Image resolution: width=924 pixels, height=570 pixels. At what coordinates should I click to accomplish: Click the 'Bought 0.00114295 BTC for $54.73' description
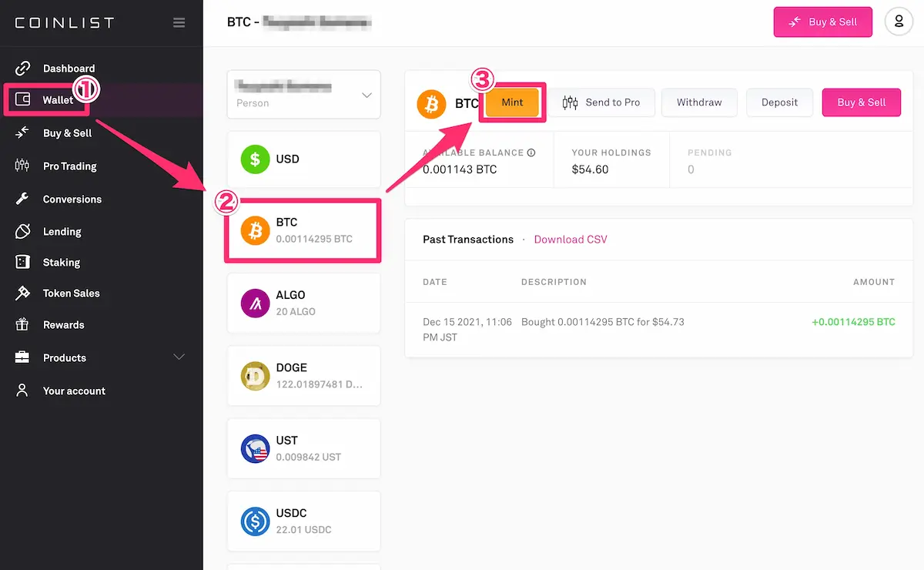603,322
